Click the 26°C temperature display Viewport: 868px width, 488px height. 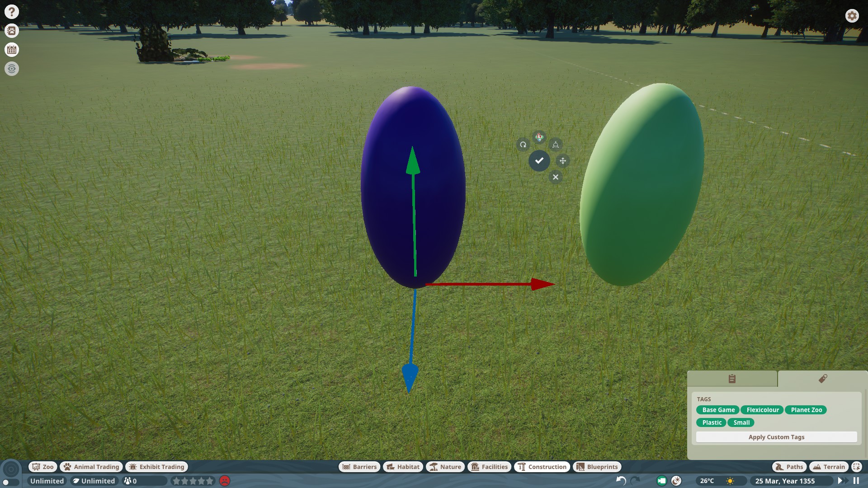click(x=707, y=481)
